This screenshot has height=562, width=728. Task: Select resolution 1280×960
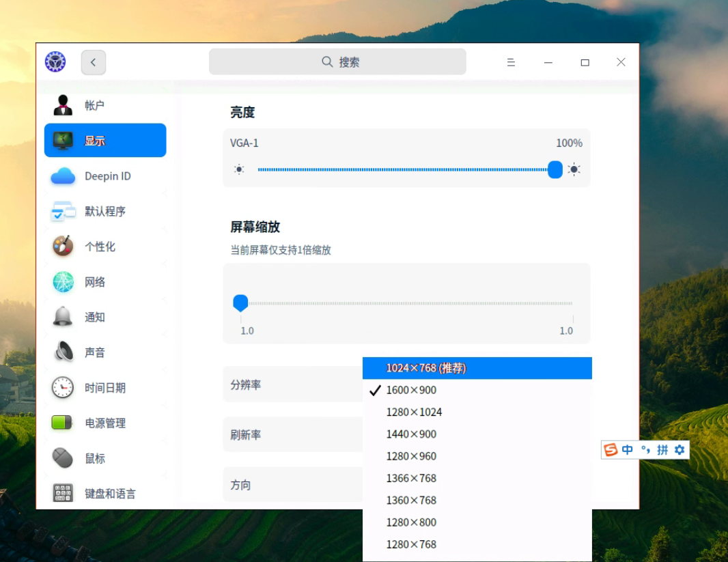click(x=477, y=456)
